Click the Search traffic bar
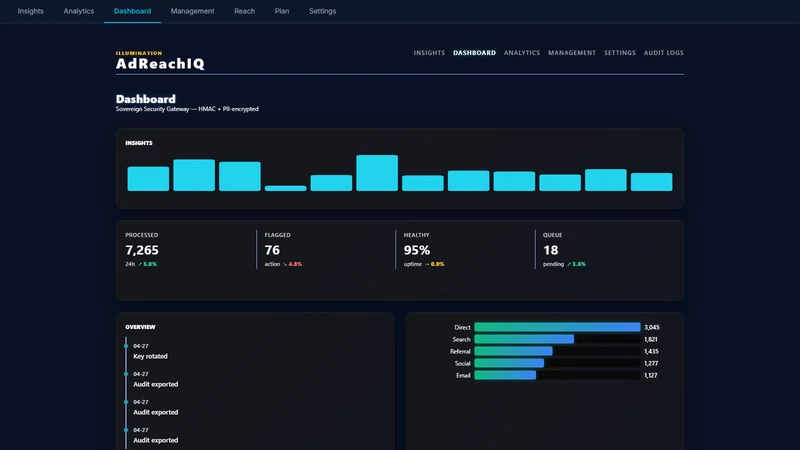 pos(524,339)
